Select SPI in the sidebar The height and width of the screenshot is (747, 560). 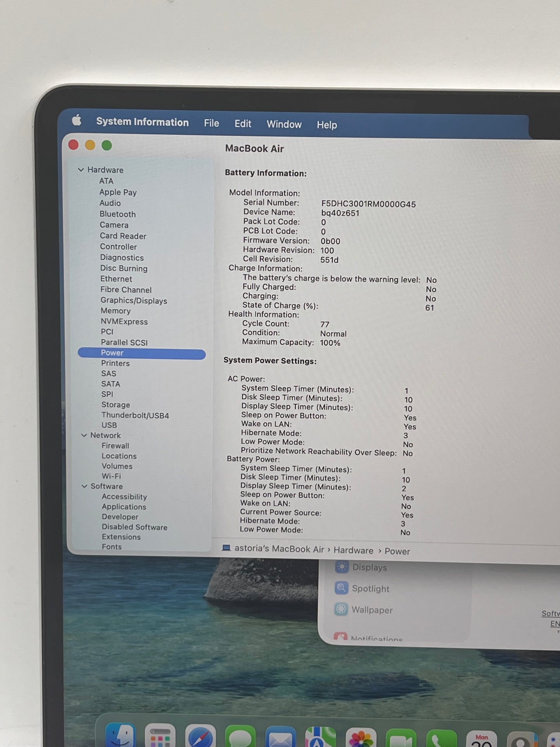coord(107,394)
